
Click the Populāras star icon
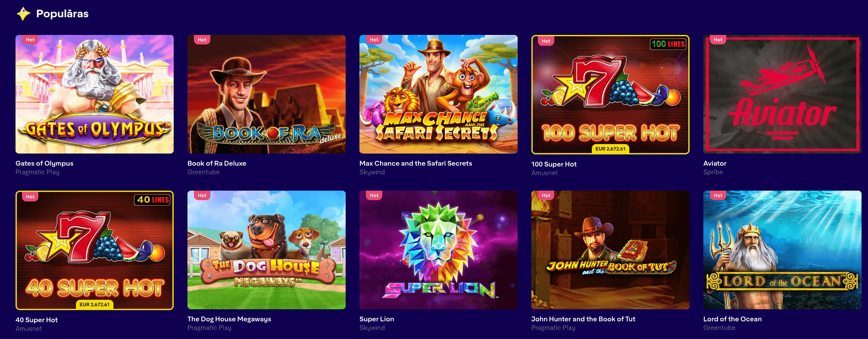[23, 14]
